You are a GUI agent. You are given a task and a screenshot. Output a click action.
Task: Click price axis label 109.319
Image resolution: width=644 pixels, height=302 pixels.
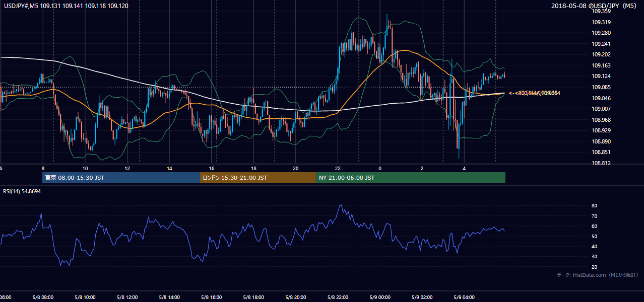tap(602, 22)
